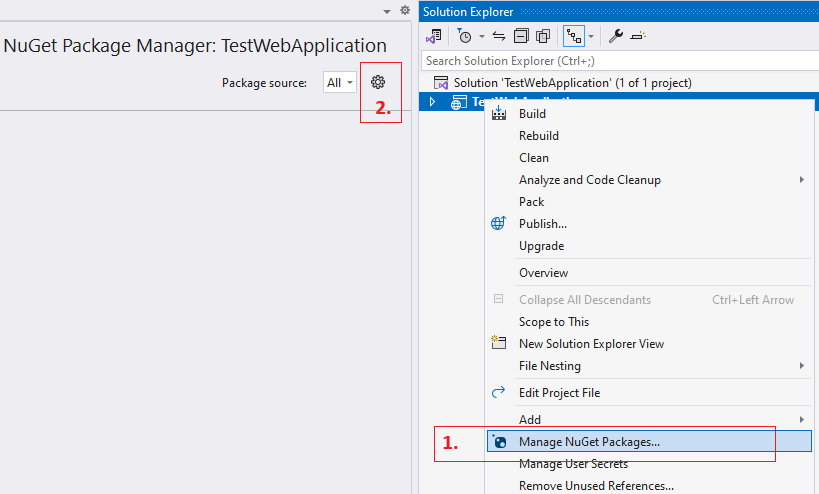Select Solution 'TestWebApplication' tree node
This screenshot has height=494, width=819.
pyautogui.click(x=572, y=83)
